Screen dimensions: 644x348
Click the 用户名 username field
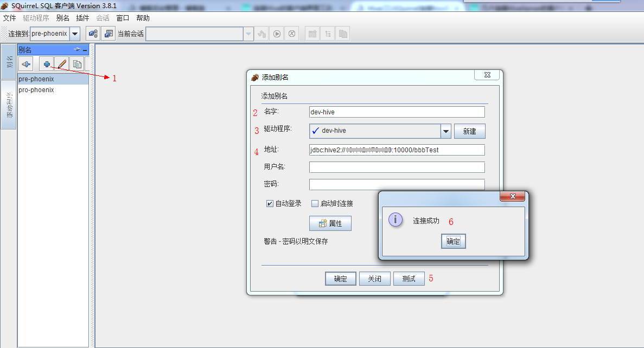397,167
